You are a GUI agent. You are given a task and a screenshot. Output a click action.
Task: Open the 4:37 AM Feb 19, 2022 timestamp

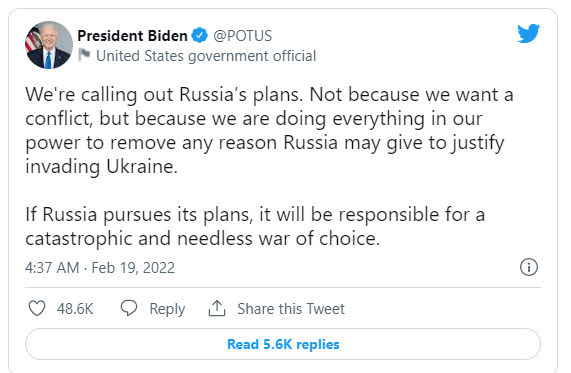click(x=100, y=268)
